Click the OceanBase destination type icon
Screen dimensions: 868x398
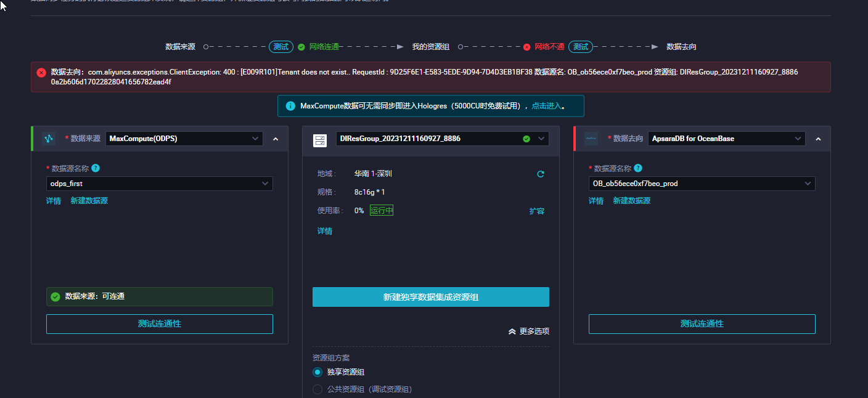591,139
